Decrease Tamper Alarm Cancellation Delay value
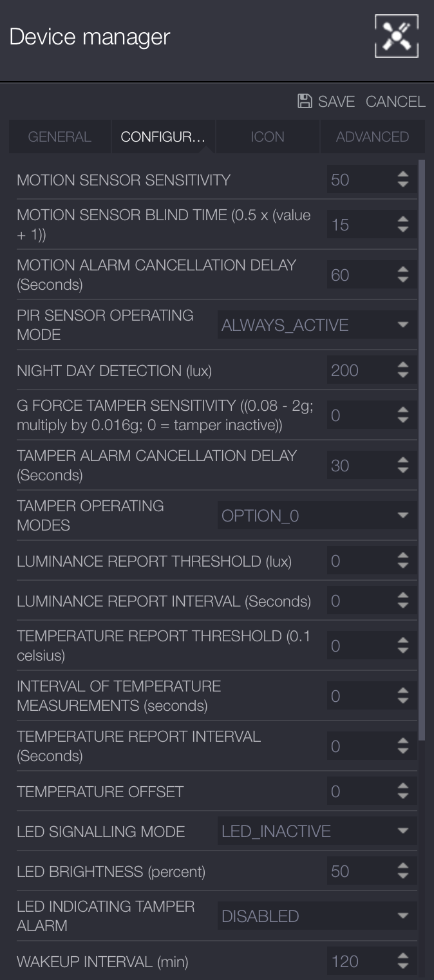 coord(403,471)
